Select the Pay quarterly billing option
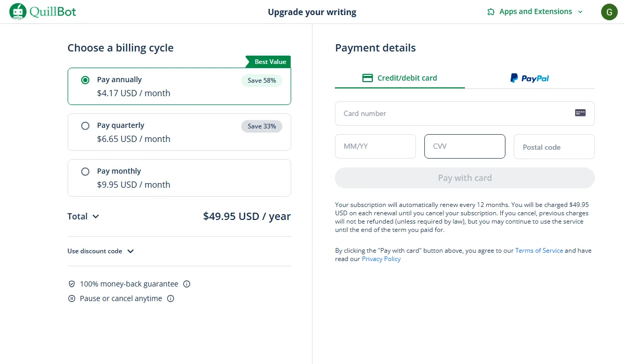Viewport: 624px width, 364px height. pos(84,125)
